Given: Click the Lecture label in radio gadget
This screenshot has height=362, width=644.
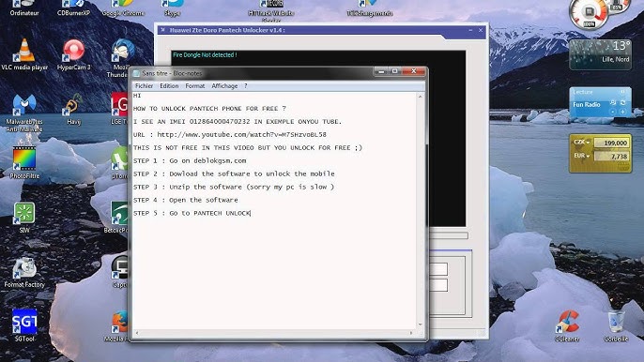Looking at the screenshot, I should click(x=582, y=92).
